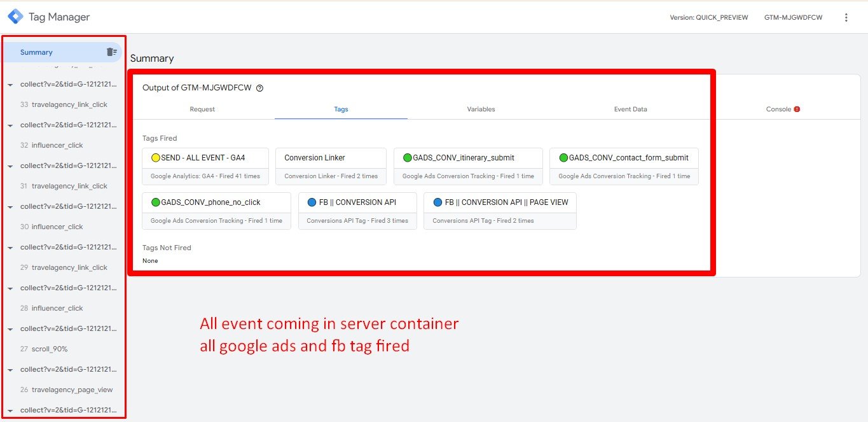Open the three-dot more options menu
This screenshot has height=422, width=868.
(846, 17)
